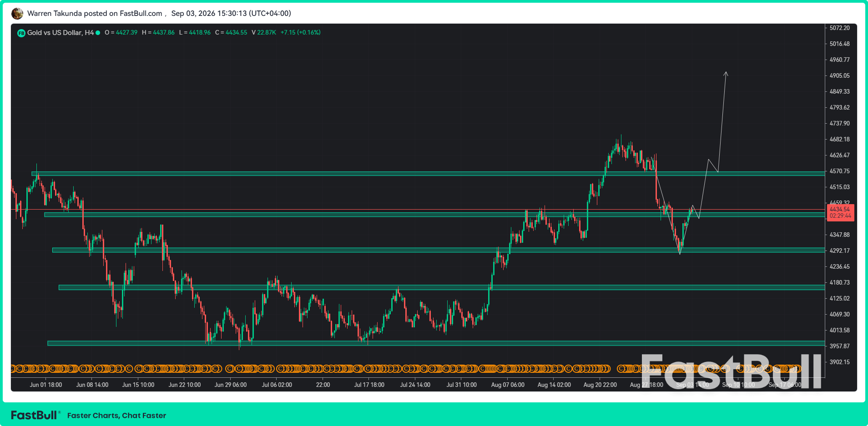Click price axis label 4069.30
The width and height of the screenshot is (868, 426).
[x=840, y=315]
